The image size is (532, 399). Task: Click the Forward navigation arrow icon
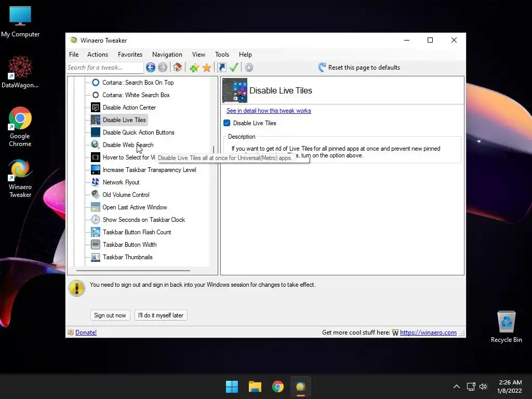163,68
